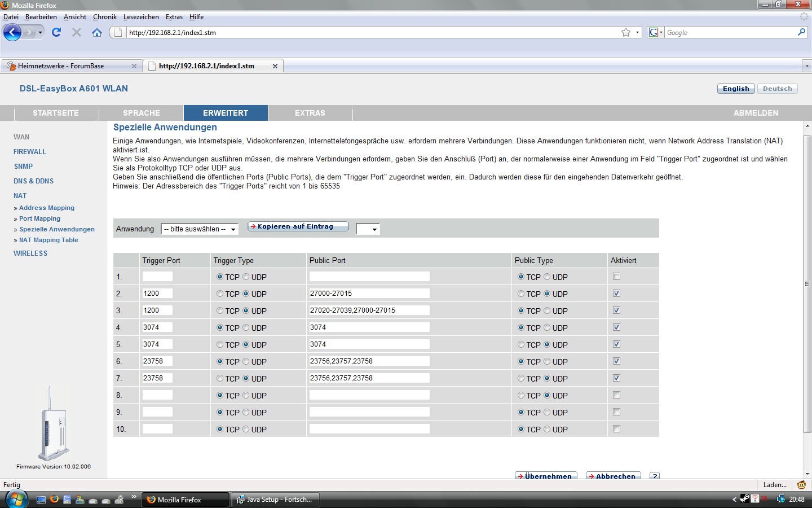
Task: Expand quick launch overflow chevron
Action: point(134,497)
